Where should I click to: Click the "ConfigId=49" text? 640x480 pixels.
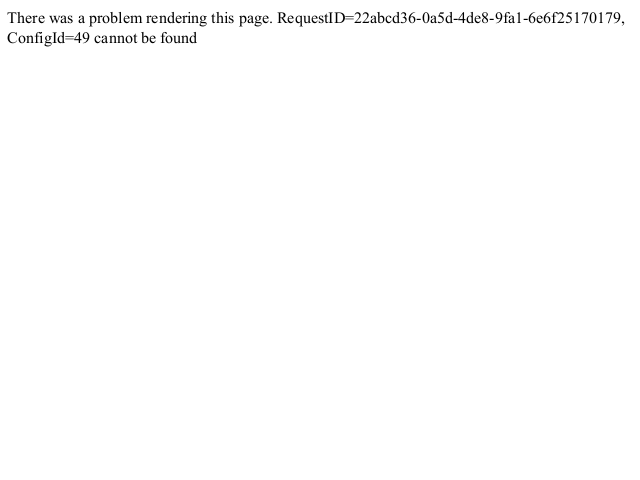click(48, 38)
